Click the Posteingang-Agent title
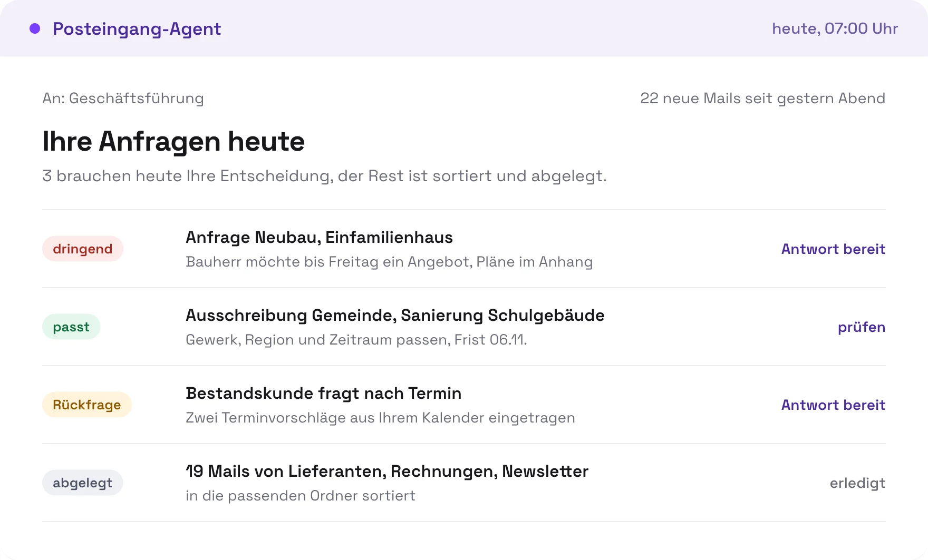928x560 pixels. tap(137, 29)
